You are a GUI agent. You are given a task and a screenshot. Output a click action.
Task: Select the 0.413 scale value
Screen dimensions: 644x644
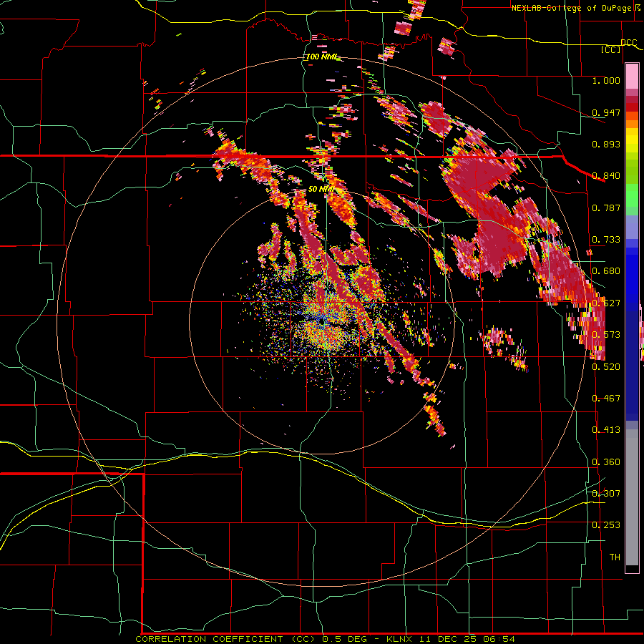[x=606, y=430]
